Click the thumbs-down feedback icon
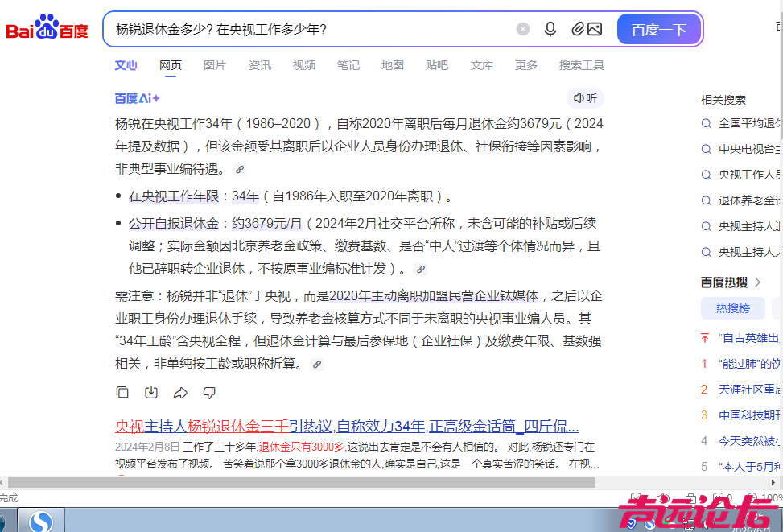The image size is (783, 532). (x=209, y=393)
